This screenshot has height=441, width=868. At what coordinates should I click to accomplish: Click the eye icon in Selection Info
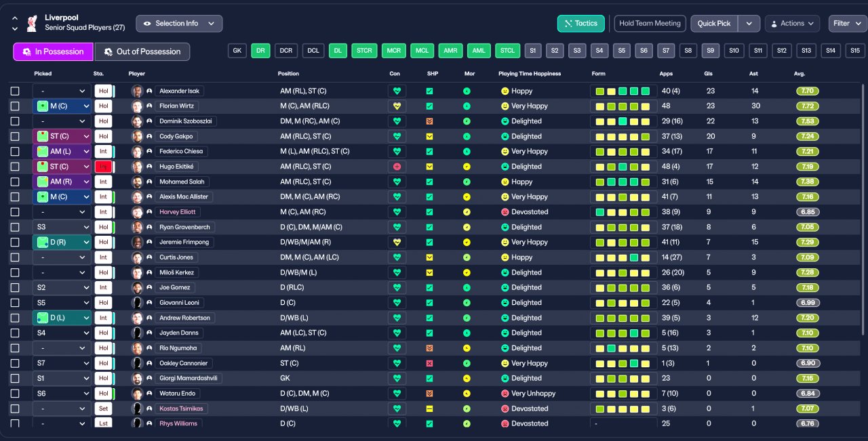147,24
